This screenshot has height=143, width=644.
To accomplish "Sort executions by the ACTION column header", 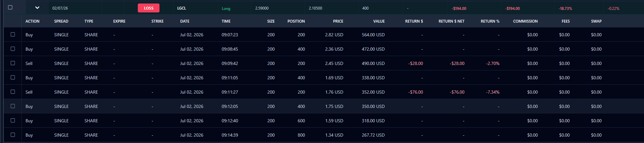I will [33, 21].
